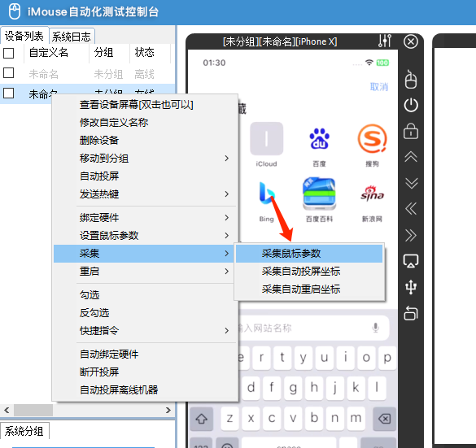This screenshot has width=476, height=448.
Task: Click the AirPlay screen-cast icon
Action: pyautogui.click(x=411, y=261)
